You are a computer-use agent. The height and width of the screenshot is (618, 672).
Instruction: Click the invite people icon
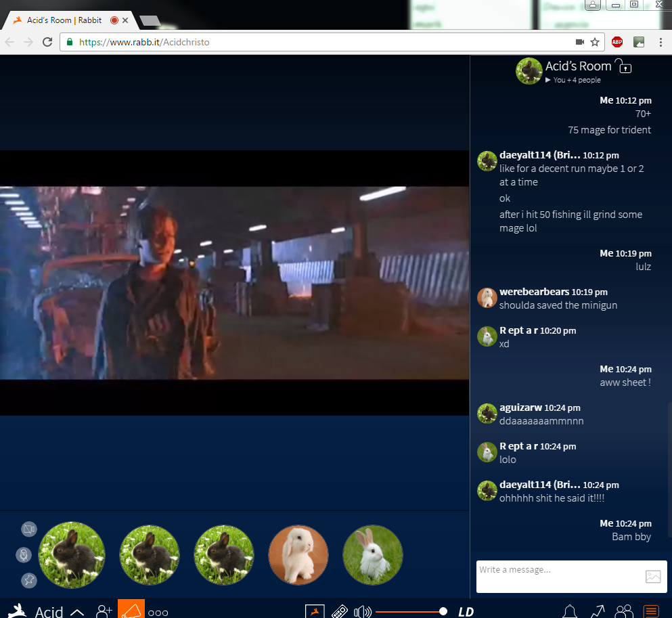[x=104, y=611]
